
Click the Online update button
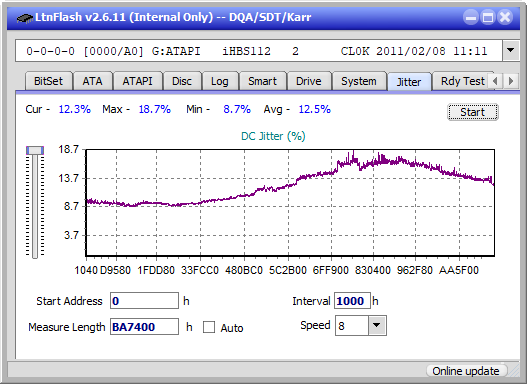pos(466,371)
